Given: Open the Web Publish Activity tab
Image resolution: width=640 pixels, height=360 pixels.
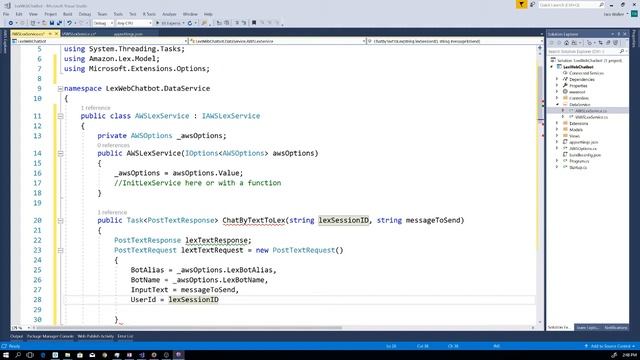Looking at the screenshot, I should pyautogui.click(x=96, y=336).
